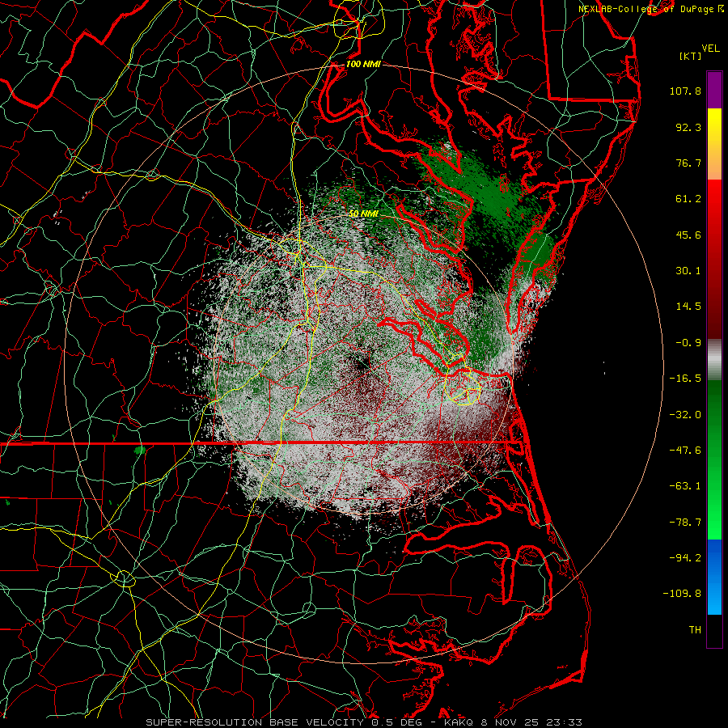This screenshot has width=728, height=728.
Task: Click the 14.5 legend value
Action: 688,307
